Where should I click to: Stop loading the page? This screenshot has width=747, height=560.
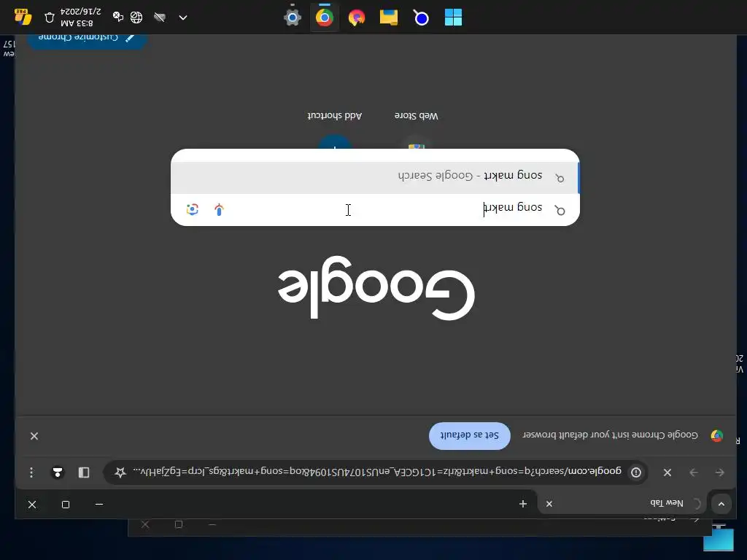pyautogui.click(x=667, y=472)
